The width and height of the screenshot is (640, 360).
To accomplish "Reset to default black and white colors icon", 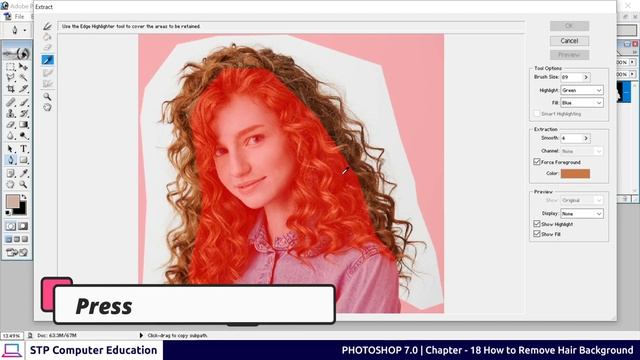I will point(8,213).
